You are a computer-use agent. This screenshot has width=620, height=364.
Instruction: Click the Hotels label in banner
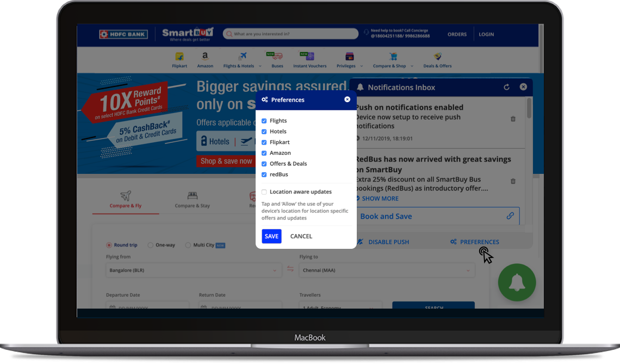(219, 142)
